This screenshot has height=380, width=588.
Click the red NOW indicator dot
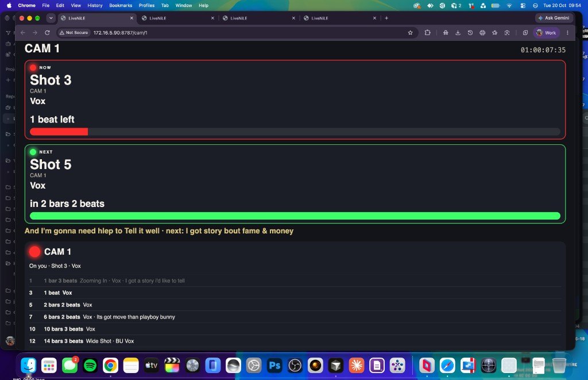click(33, 68)
